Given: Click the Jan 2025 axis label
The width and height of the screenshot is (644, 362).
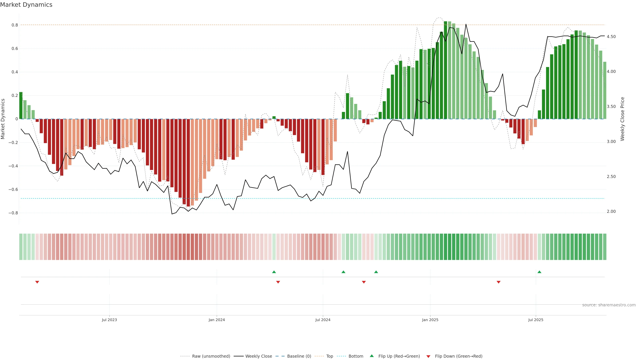Looking at the screenshot, I should pyautogui.click(x=430, y=320).
